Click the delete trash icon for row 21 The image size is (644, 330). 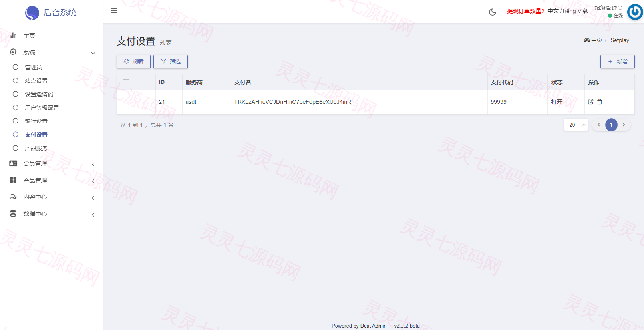(600, 102)
